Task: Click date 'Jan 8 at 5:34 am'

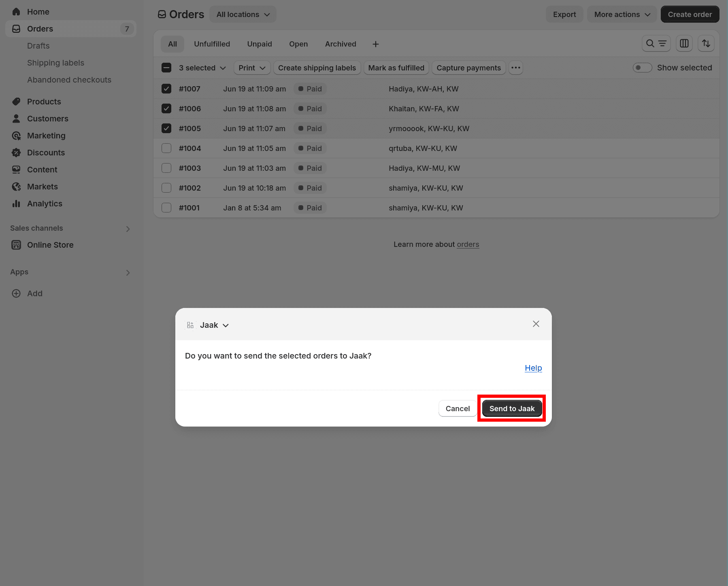Action: [x=252, y=208]
